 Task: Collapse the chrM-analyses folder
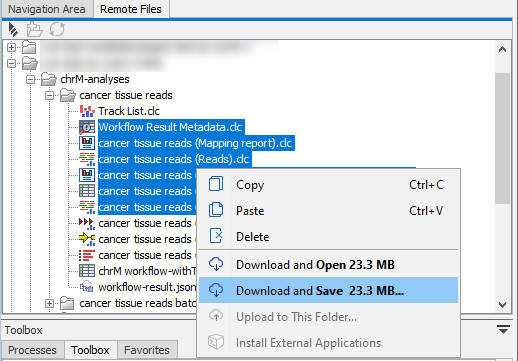[31, 79]
